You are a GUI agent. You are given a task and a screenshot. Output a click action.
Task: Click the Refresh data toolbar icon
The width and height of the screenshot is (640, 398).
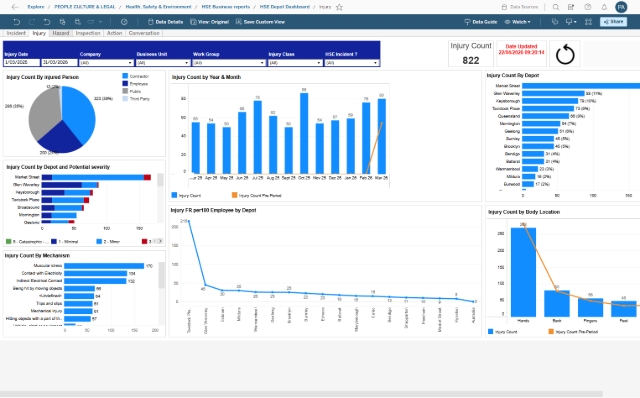pos(62,22)
